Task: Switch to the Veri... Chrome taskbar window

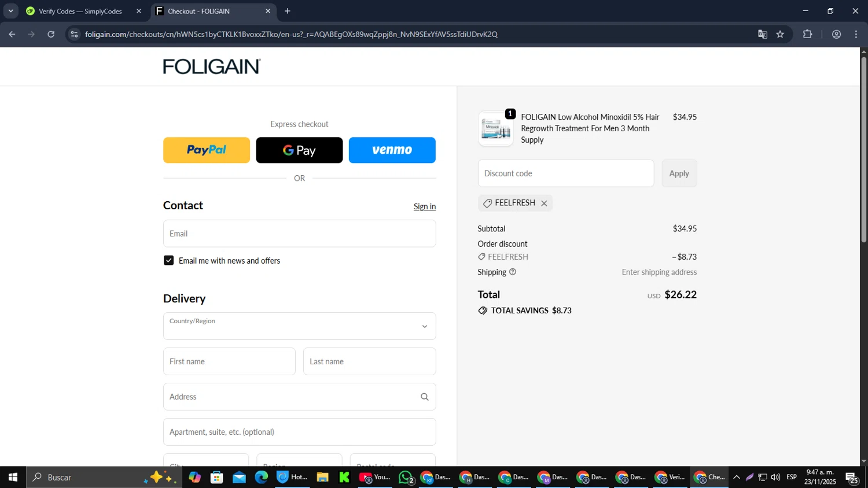Action: coord(670,477)
